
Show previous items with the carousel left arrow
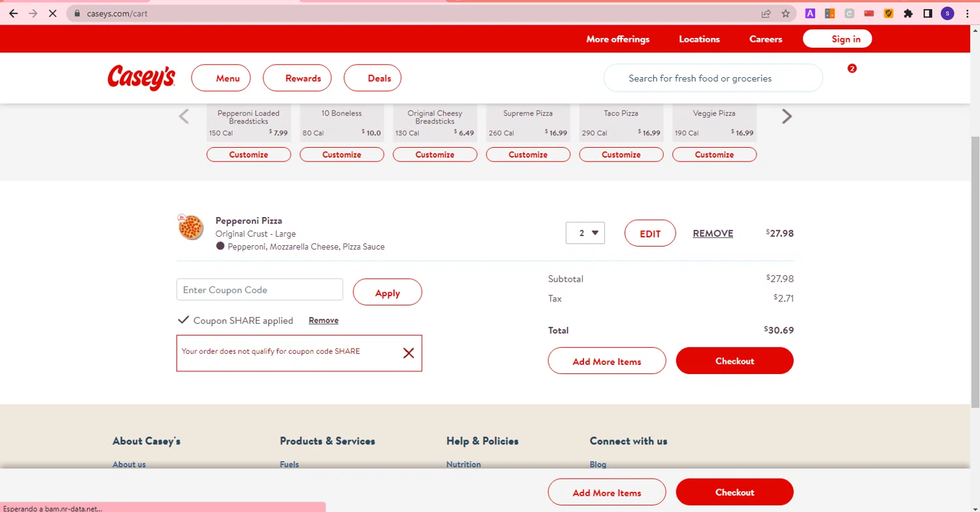click(x=184, y=116)
